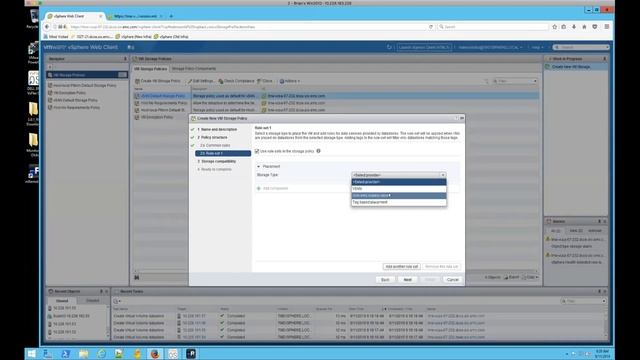Click the Next button in wizard

point(407,280)
